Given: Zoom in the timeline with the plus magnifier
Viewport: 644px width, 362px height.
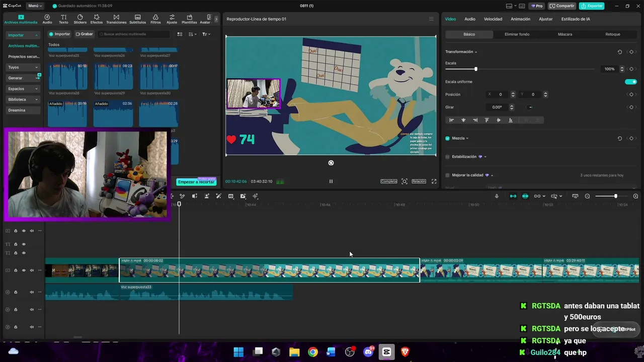Looking at the screenshot, I should pyautogui.click(x=635, y=196).
